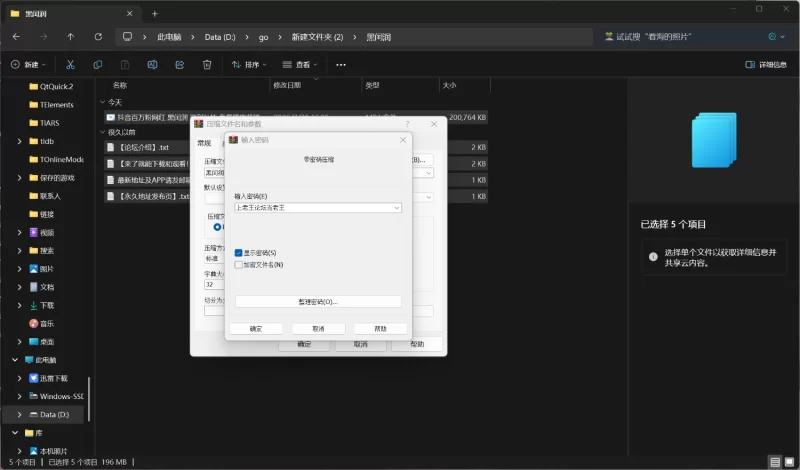The image size is (800, 470).
Task: Click 帮助 in the archive parameters dialog
Action: coord(417,344)
